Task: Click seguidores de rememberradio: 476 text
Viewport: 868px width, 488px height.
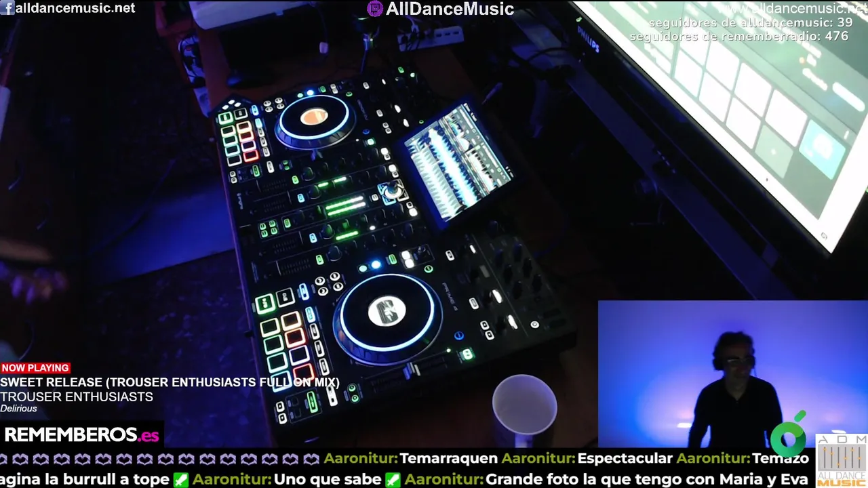Action: [x=739, y=36]
